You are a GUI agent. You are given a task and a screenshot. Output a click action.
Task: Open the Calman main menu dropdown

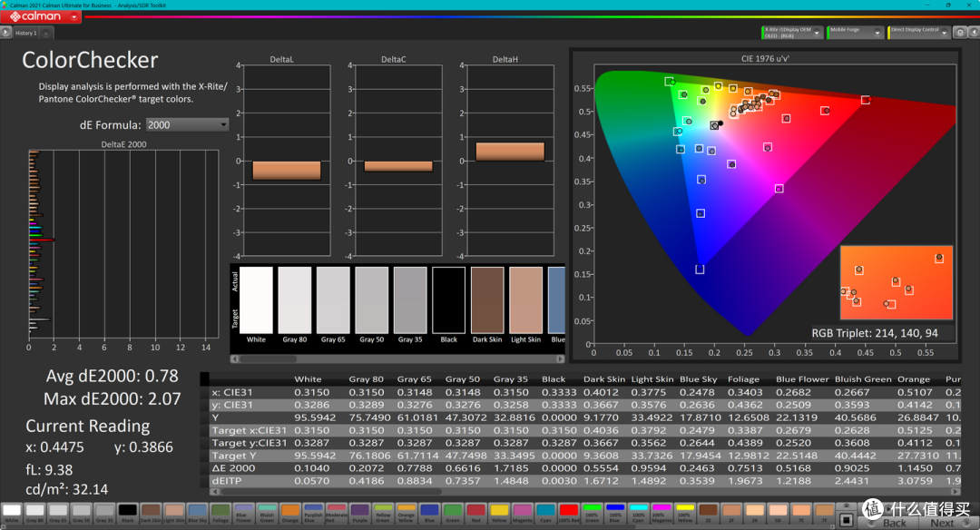(x=74, y=17)
